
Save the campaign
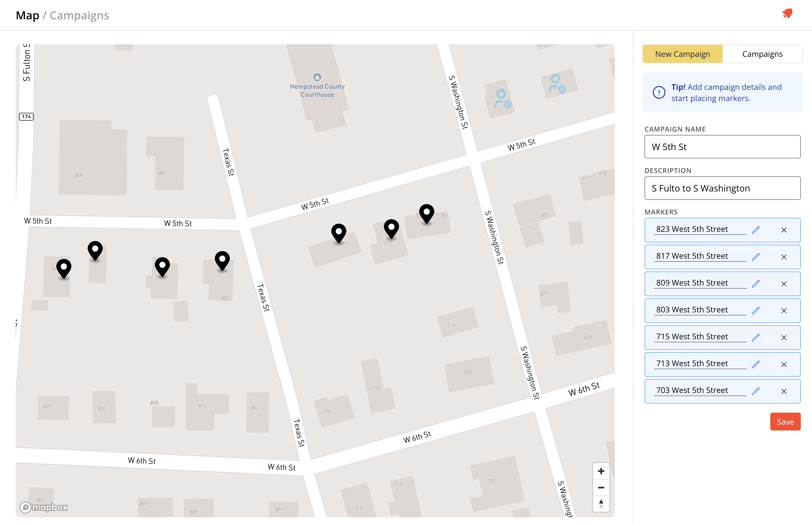click(785, 422)
